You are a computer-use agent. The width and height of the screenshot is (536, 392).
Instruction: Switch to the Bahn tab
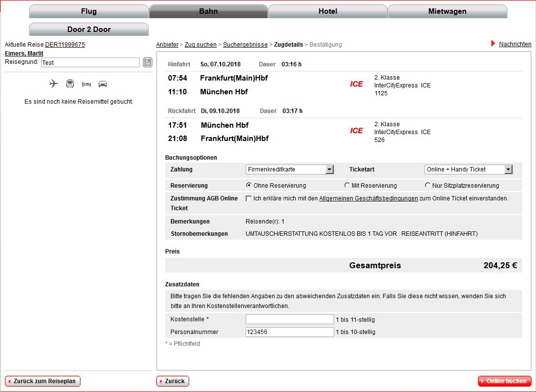pos(208,11)
